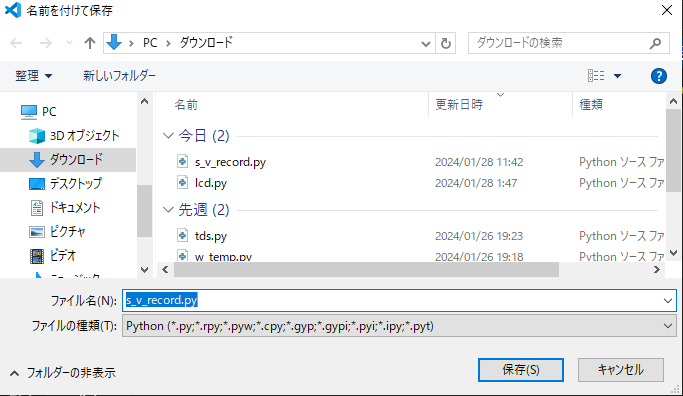Click the ビデオ film icon
Screen dimensions: 683x396
point(37,256)
